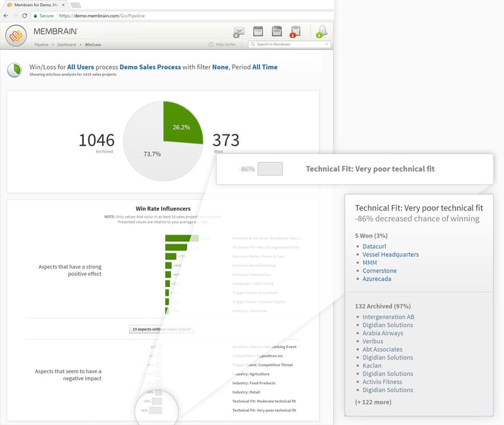
Task: Change the period All Time
Action: tap(265, 67)
